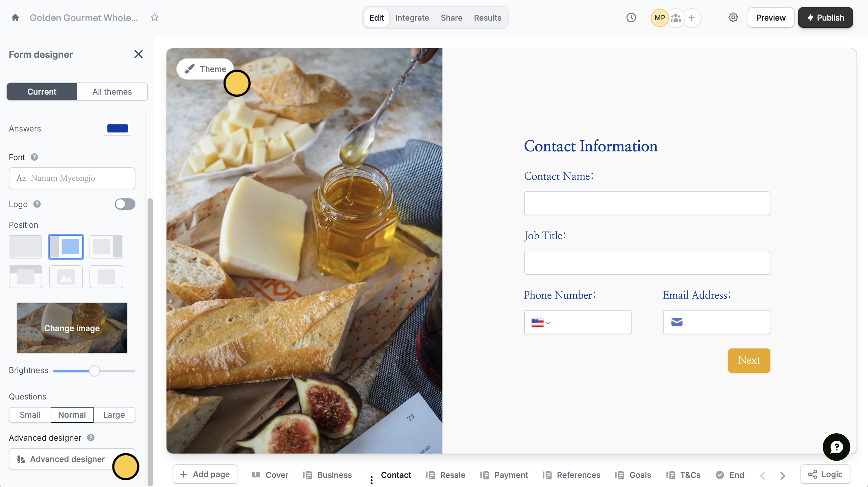Open the phone country flag dropdown
The width and height of the screenshot is (868, 487).
coord(541,322)
